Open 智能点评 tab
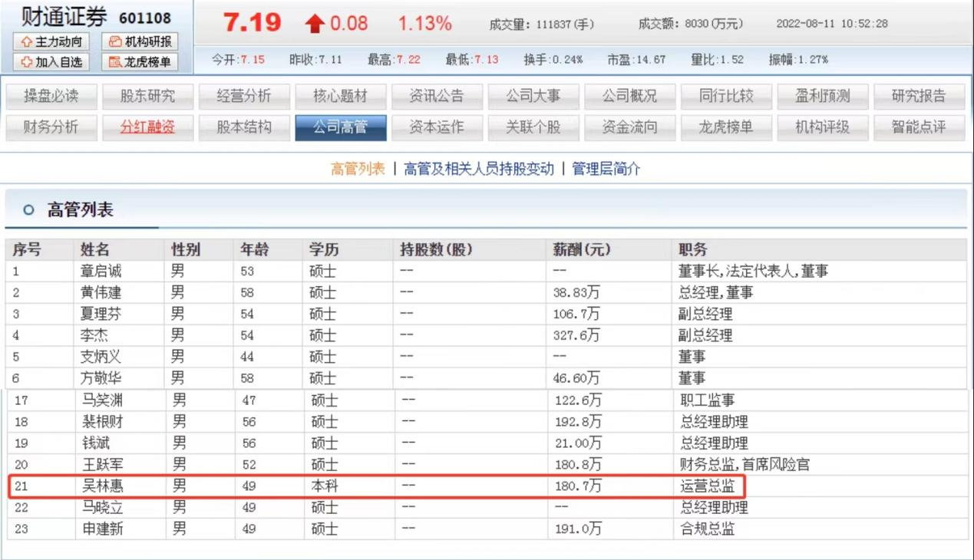 919,127
